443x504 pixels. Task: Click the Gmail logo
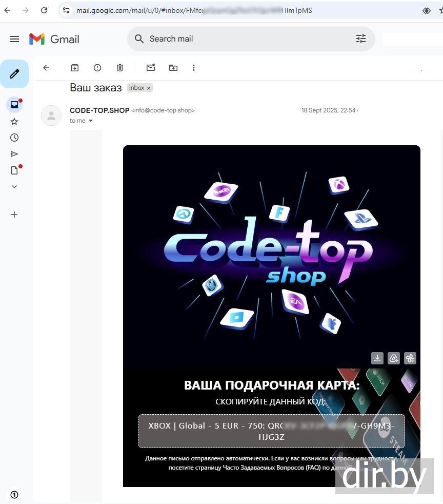point(54,39)
